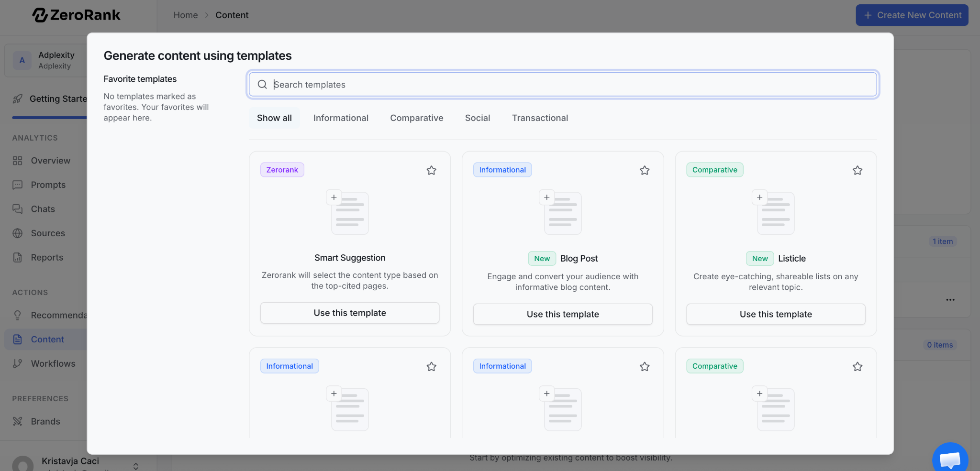Click the Adplexity avatar letter A
This screenshot has height=471, width=980.
coord(22,61)
